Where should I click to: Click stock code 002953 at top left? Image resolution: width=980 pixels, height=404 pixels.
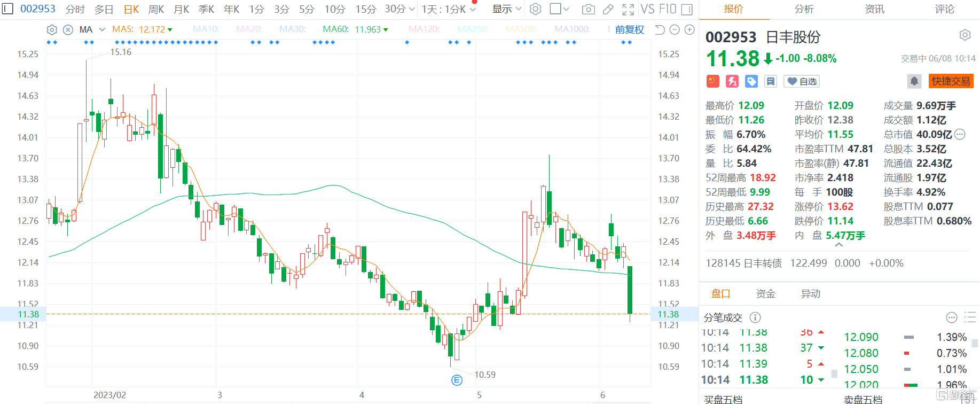pyautogui.click(x=37, y=9)
